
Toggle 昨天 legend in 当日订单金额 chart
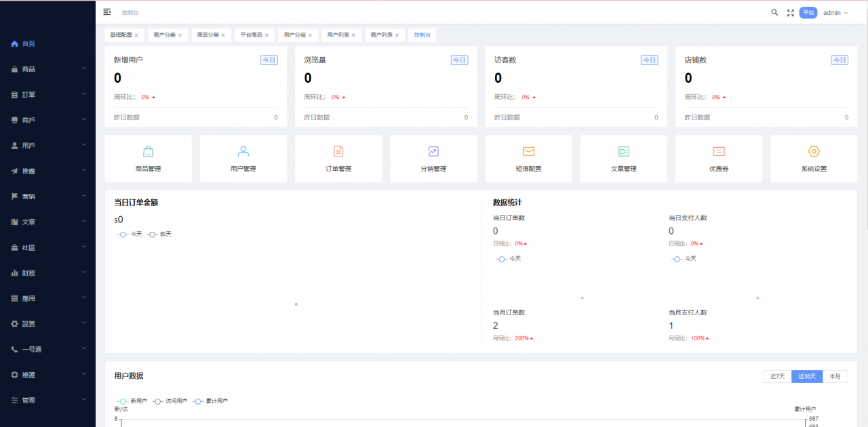pyautogui.click(x=159, y=234)
